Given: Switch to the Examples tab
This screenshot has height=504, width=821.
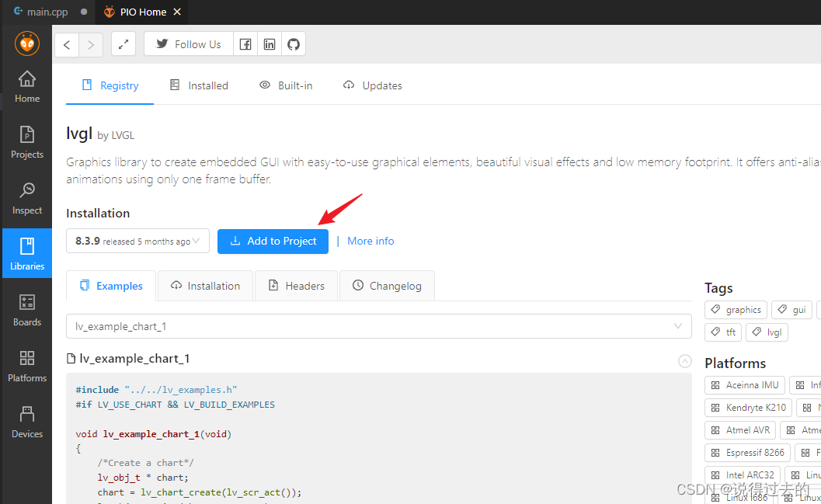Looking at the screenshot, I should click(111, 286).
